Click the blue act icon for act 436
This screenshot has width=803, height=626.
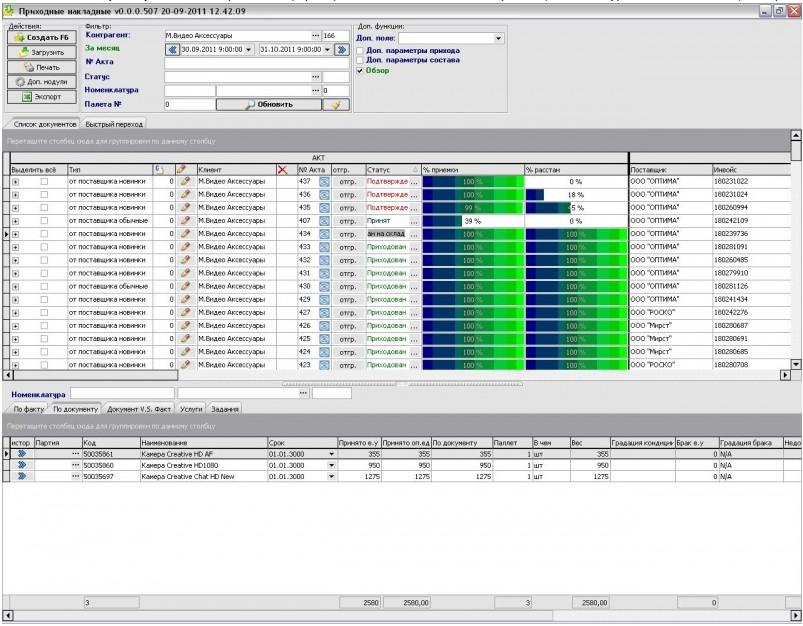pos(324,194)
